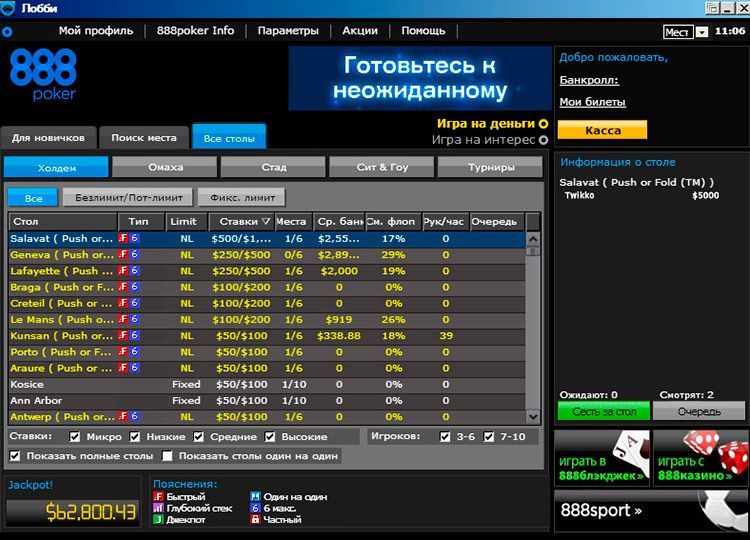Screen dimensions: 750x540
Task: Toggle the Низкие stakes checkbox
Action: (x=135, y=437)
